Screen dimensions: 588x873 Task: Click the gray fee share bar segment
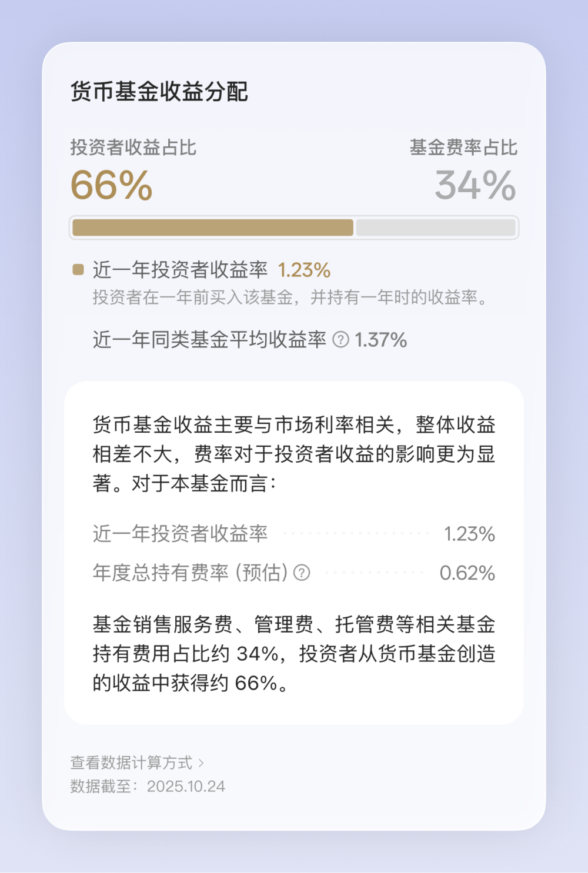pyautogui.click(x=436, y=228)
